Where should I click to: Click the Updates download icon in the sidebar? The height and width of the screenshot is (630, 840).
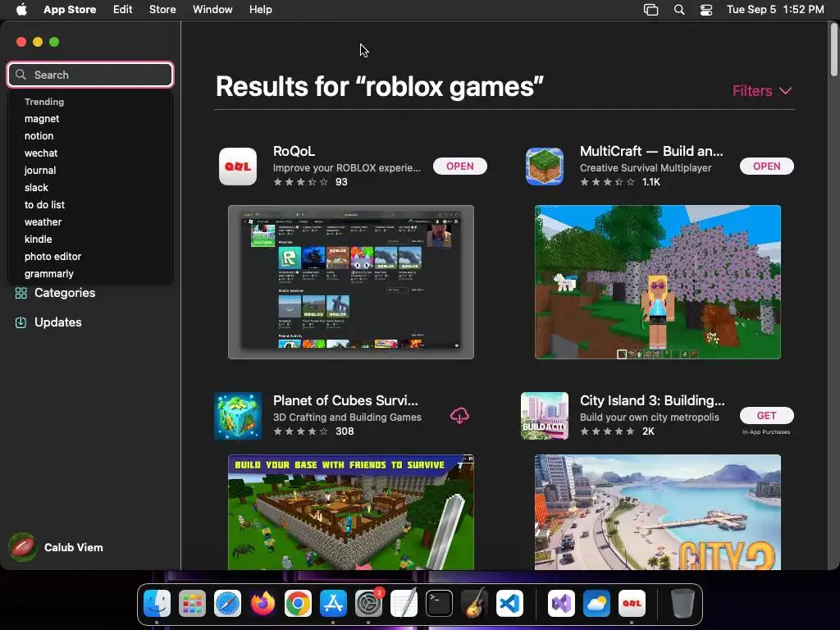21,322
